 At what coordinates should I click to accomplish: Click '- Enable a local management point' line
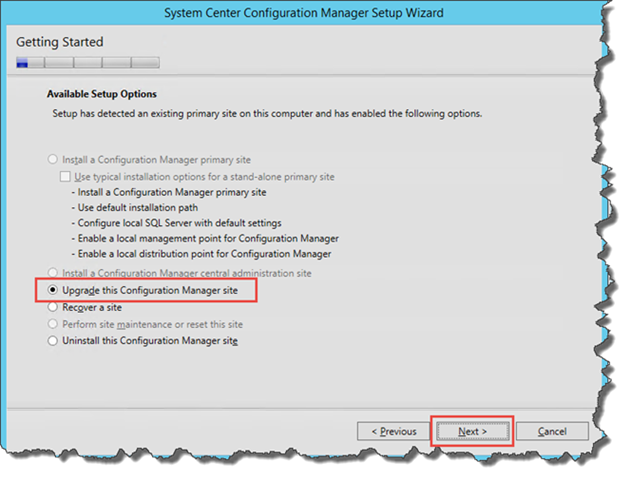tap(205, 239)
